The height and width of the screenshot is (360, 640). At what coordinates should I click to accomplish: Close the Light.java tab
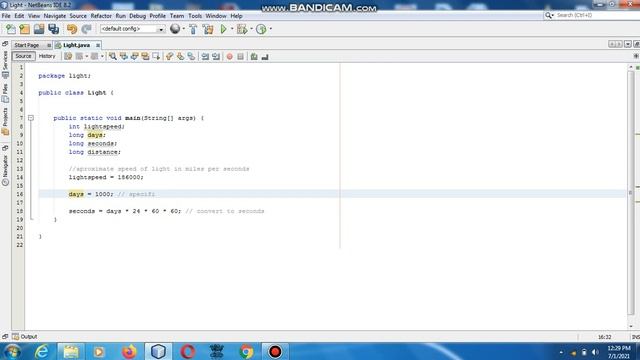pyautogui.click(x=98, y=45)
